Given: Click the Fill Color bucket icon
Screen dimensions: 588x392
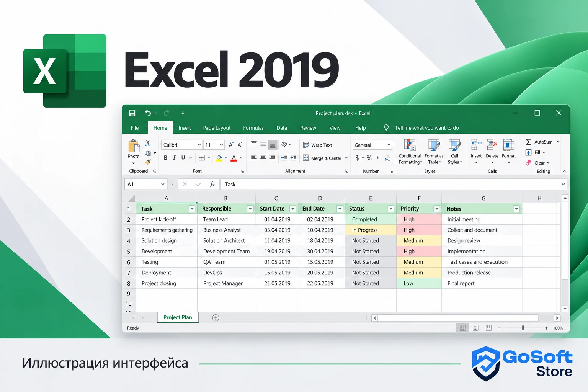Looking at the screenshot, I should coord(219,158).
